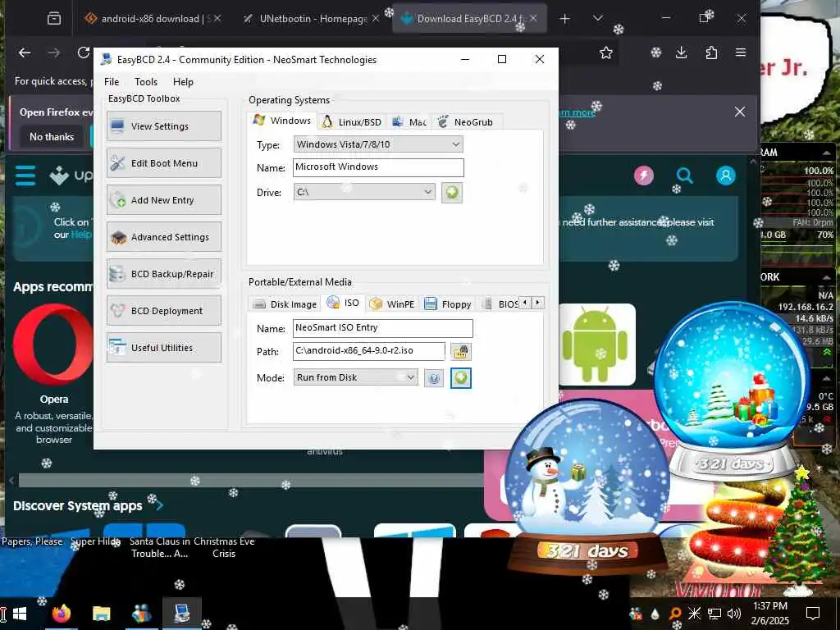
Task: Expand the Mode dropdown Run from Disk
Action: [356, 377]
